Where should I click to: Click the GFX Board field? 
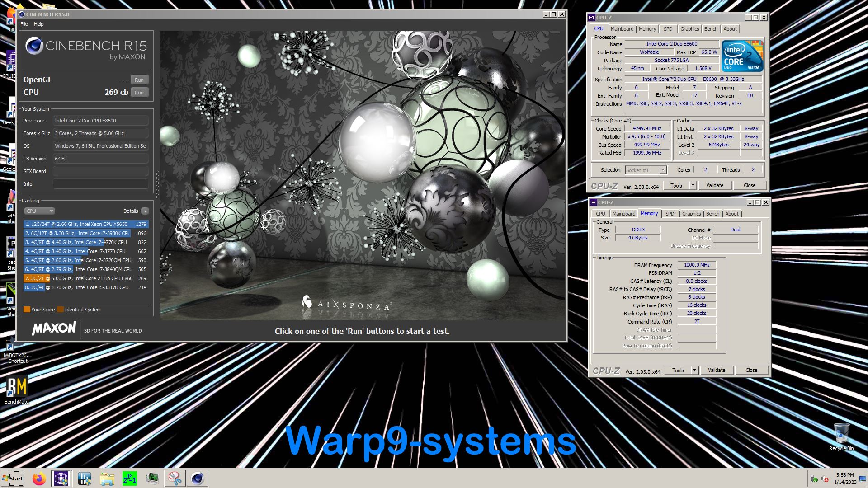tap(100, 171)
